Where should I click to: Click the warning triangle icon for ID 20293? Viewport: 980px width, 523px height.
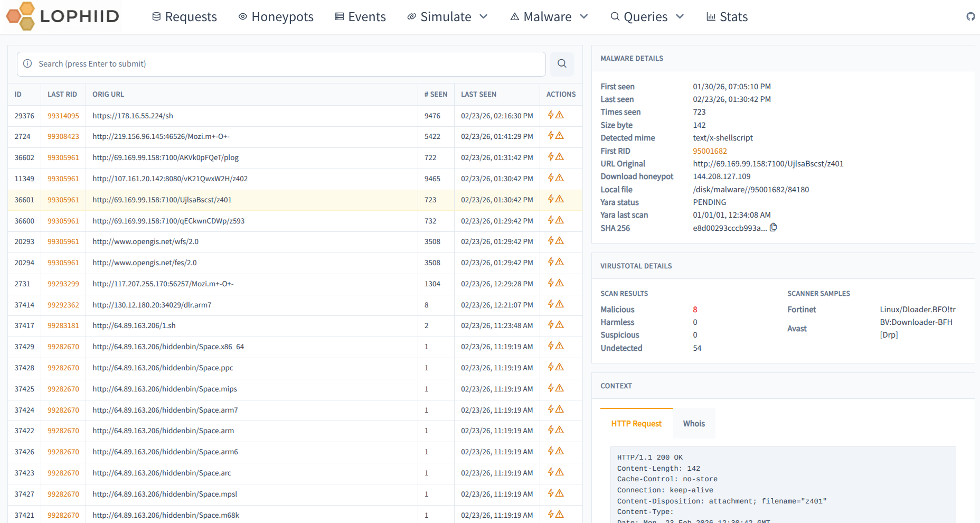(x=560, y=240)
